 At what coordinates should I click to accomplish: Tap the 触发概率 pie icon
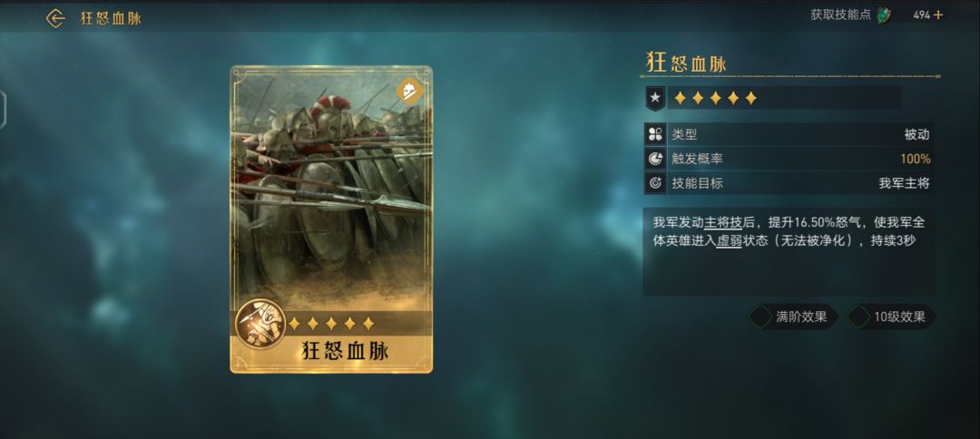655,159
